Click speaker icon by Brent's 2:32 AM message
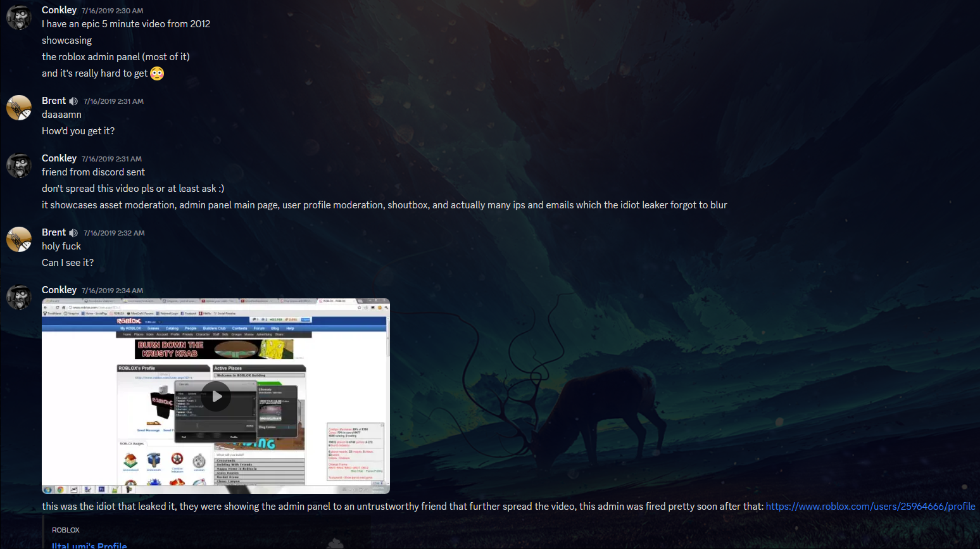This screenshot has width=980, height=549. point(74,233)
